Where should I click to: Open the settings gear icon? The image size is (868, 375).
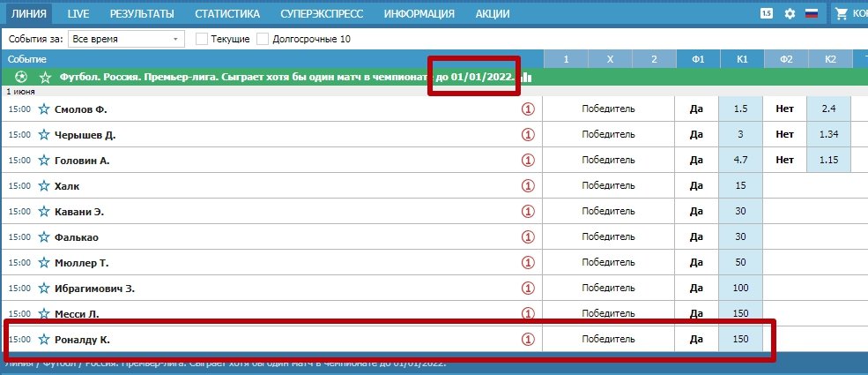click(790, 14)
